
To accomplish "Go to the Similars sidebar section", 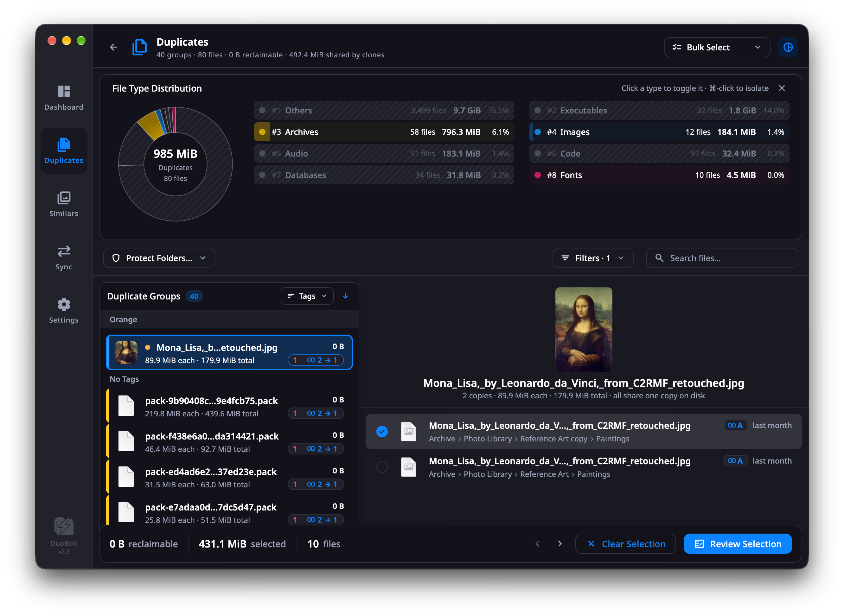I will pyautogui.click(x=64, y=204).
